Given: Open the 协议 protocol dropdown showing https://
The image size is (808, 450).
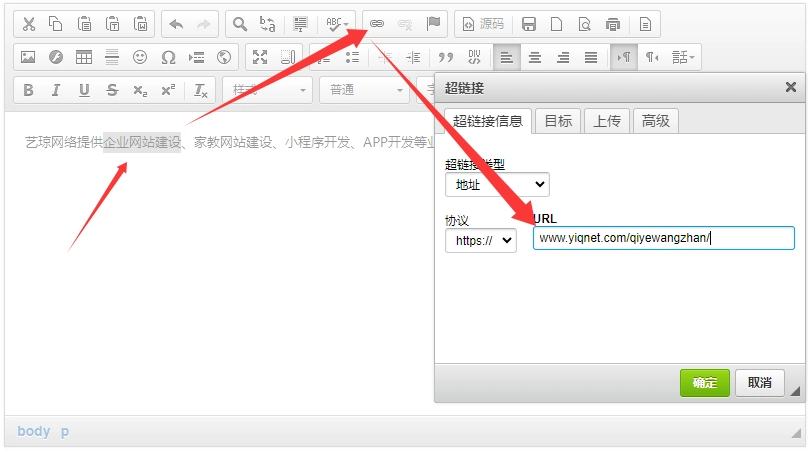Looking at the screenshot, I should (480, 240).
